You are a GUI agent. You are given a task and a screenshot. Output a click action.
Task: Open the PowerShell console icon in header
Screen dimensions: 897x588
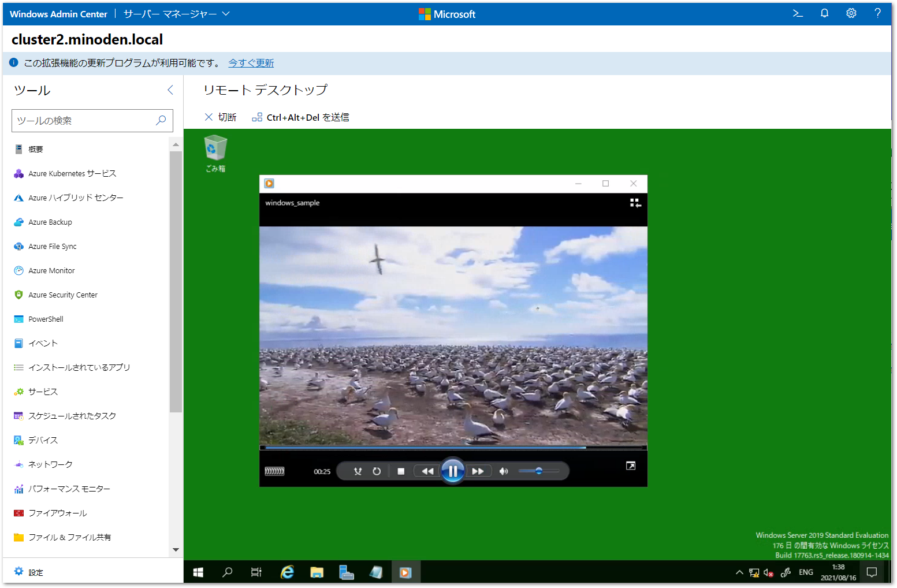(798, 13)
